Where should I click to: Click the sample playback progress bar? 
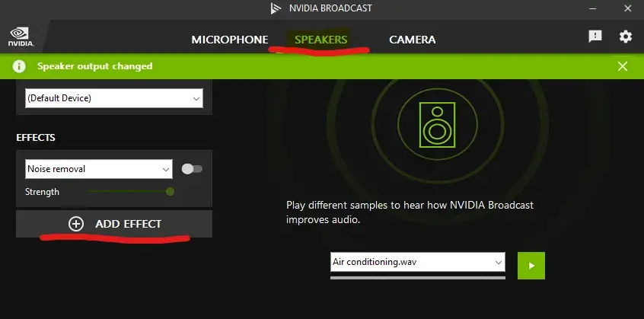[x=418, y=278]
